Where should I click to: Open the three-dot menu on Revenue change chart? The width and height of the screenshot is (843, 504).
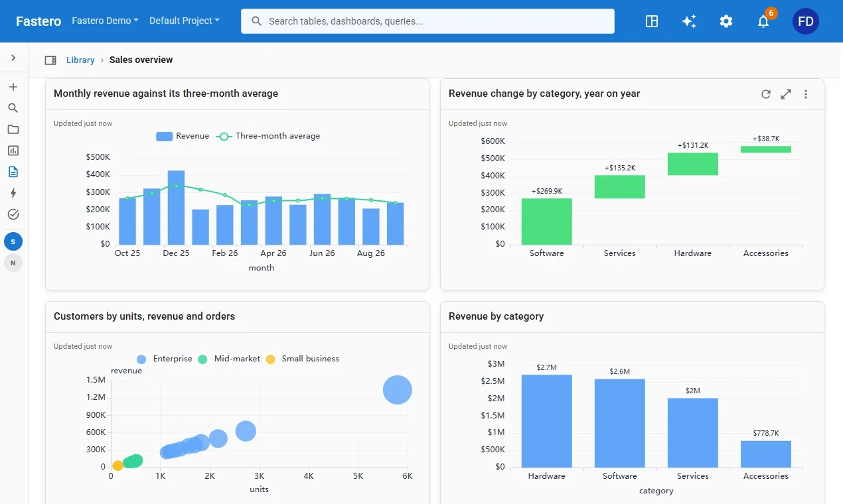tap(806, 94)
